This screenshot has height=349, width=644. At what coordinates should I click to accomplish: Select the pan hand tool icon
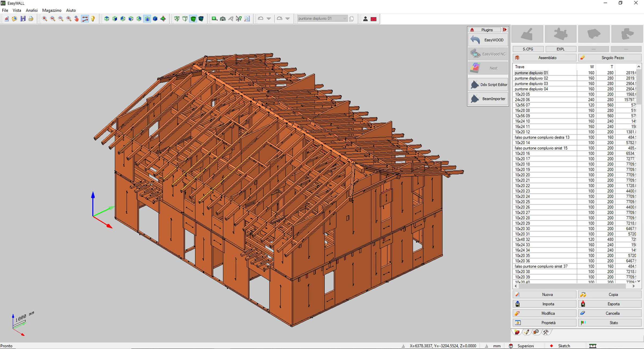pos(77,19)
